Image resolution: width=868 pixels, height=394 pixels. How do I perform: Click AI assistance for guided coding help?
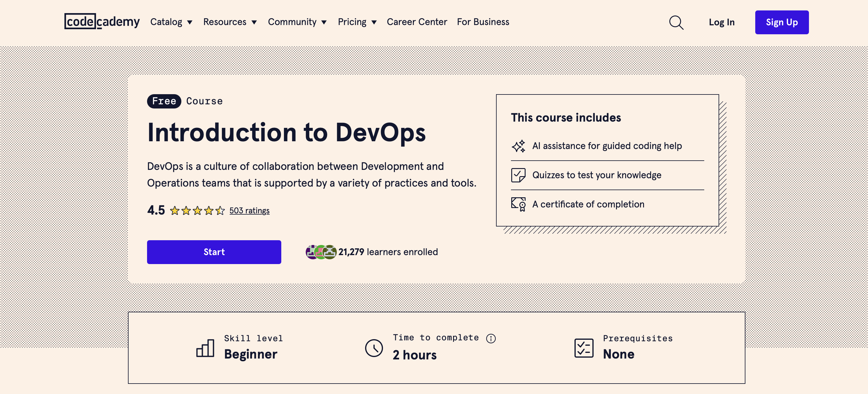point(607,146)
